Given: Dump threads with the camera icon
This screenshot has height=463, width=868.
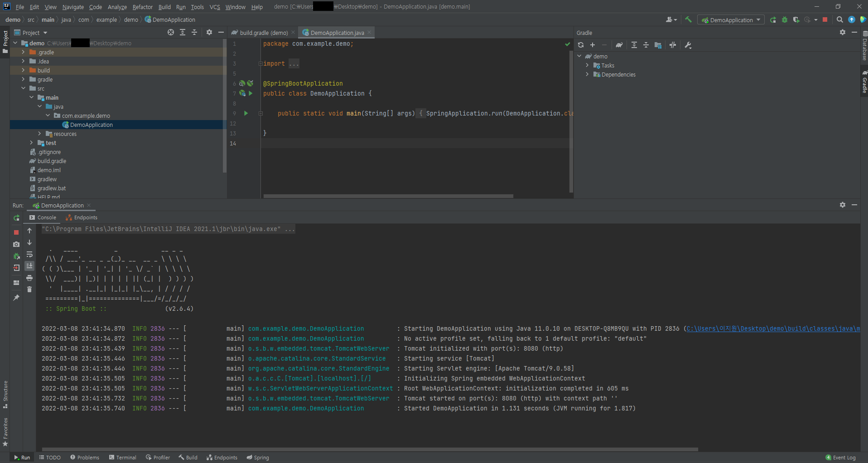Looking at the screenshot, I should pyautogui.click(x=16, y=244).
